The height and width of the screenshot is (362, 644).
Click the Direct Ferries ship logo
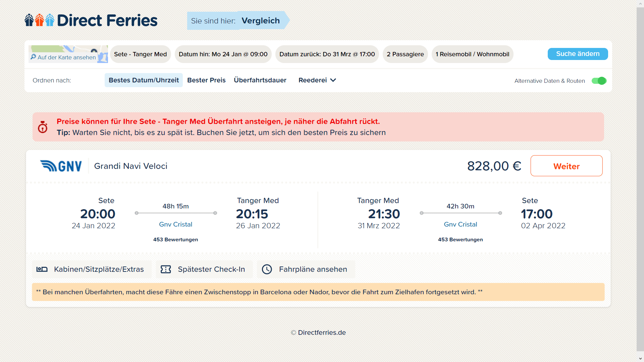[39, 20]
